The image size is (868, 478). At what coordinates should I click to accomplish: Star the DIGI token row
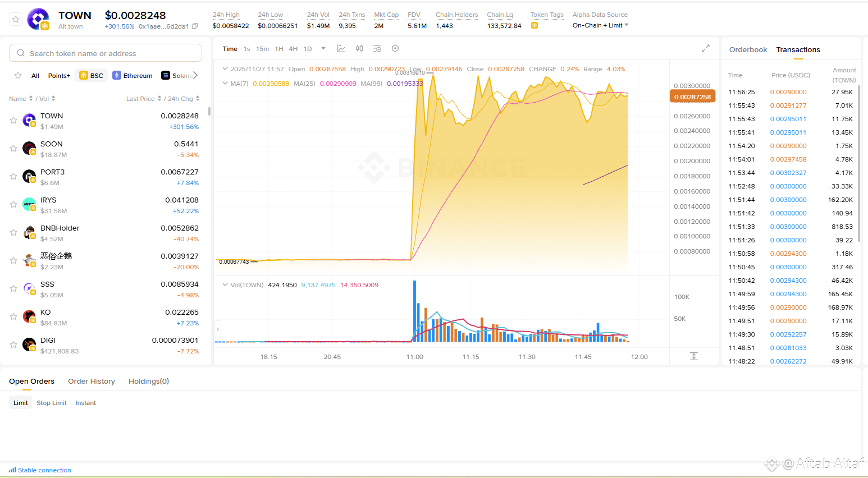point(13,344)
